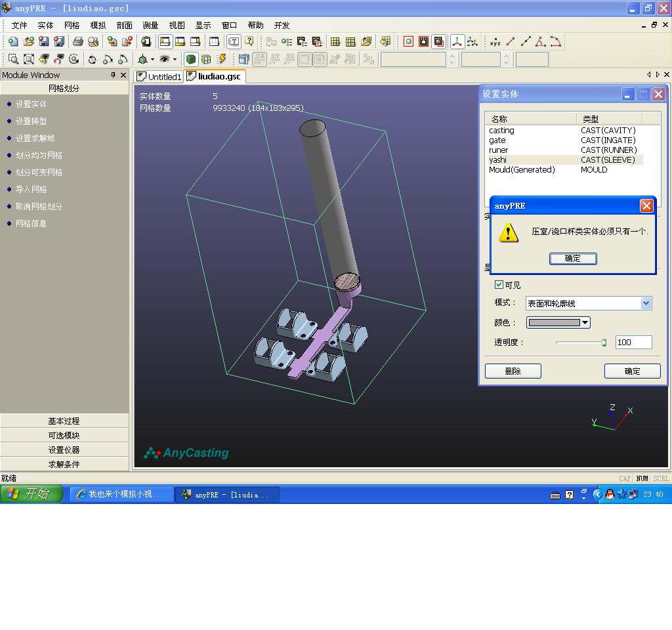
Task: Click the angle measurement toolbar icon
Action: tap(541, 42)
